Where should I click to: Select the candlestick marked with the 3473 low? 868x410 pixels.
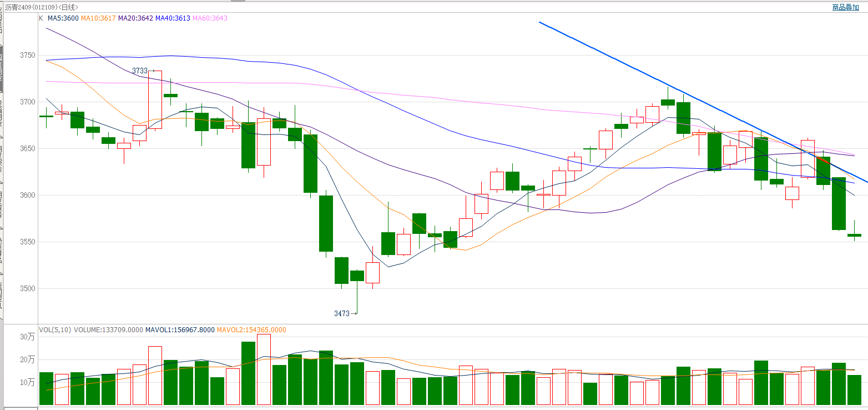(357, 276)
